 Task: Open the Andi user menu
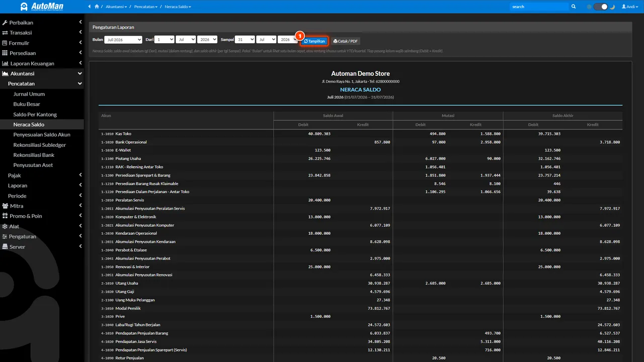(x=631, y=7)
